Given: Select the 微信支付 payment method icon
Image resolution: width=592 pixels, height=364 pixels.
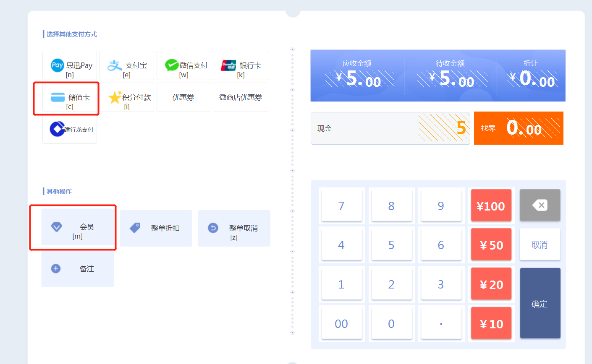Looking at the screenshot, I should coord(183,65).
